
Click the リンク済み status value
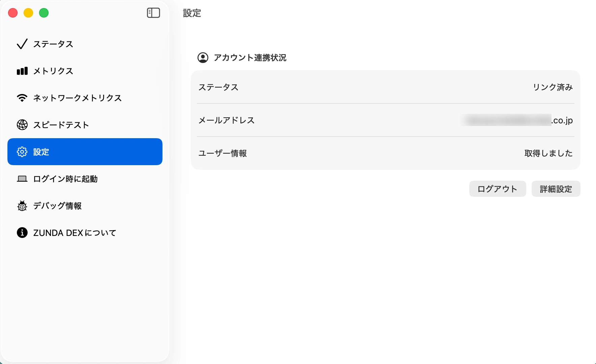(x=553, y=87)
